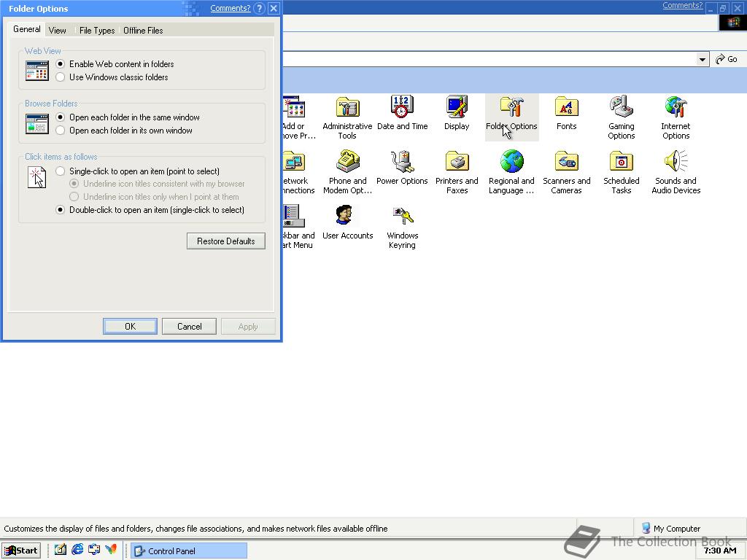Switch to the View tab
Viewport: 747px width, 560px height.
coord(57,31)
